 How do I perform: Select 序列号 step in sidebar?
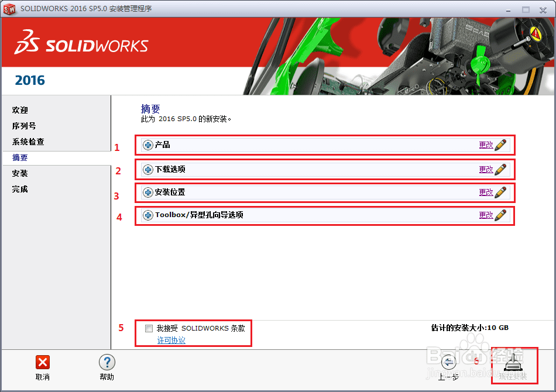24,126
